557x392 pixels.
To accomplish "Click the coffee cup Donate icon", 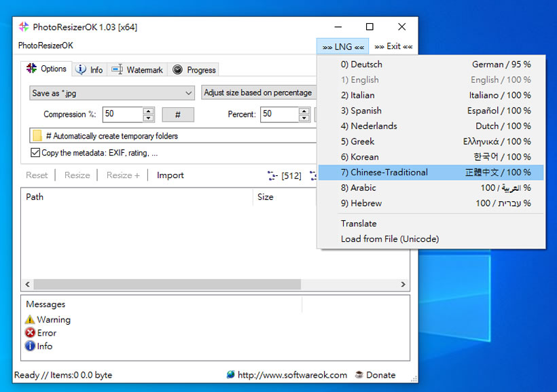I will pyautogui.click(x=359, y=374).
